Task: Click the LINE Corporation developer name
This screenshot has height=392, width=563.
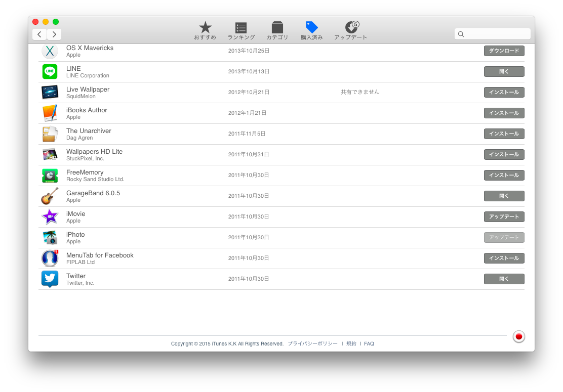Action: tap(88, 76)
